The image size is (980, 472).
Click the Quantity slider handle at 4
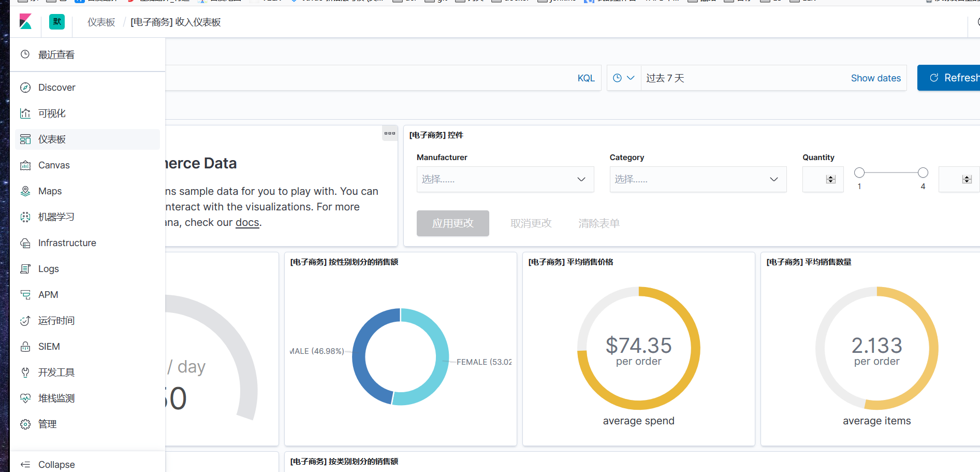pyautogui.click(x=923, y=173)
